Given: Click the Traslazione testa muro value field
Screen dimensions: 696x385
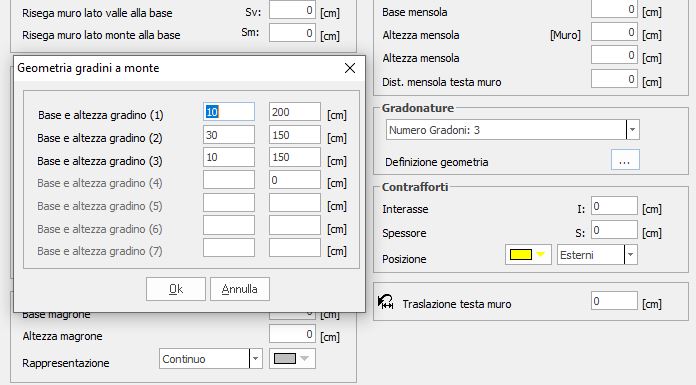Looking at the screenshot, I should (614, 301).
